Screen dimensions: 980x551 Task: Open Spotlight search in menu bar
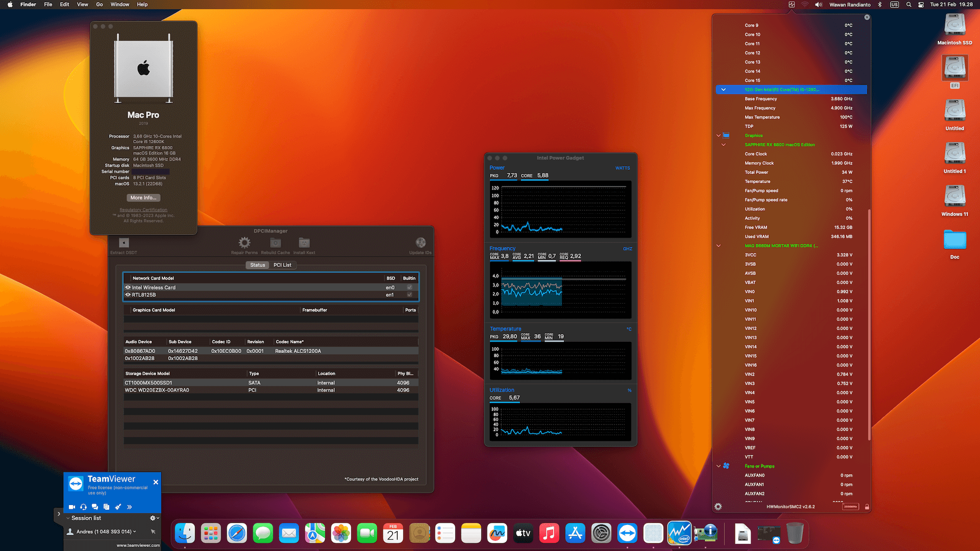click(909, 5)
